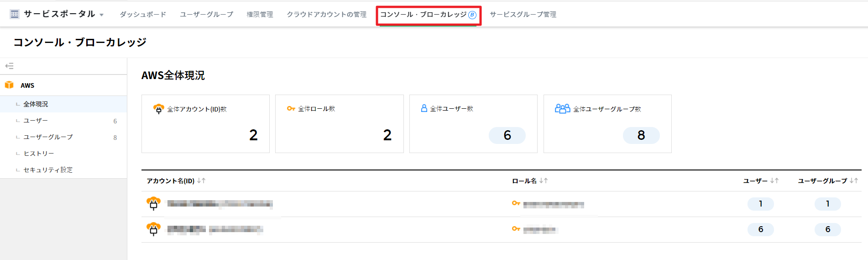Screen dimensions: 868x260
Task: Go to サービスグループ管理 tab
Action: (523, 15)
